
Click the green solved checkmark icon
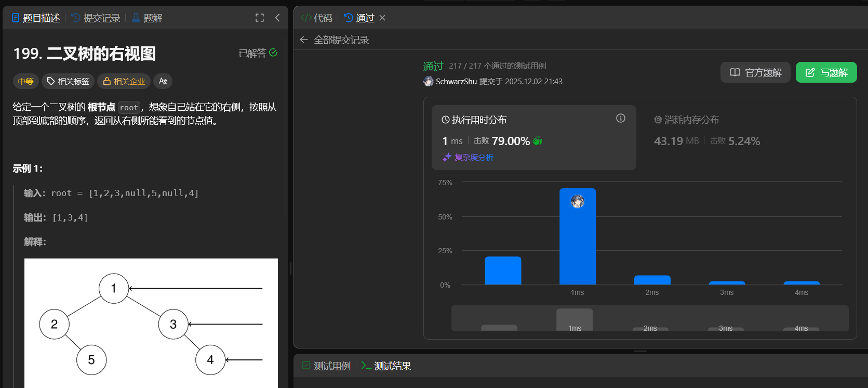pyautogui.click(x=273, y=53)
